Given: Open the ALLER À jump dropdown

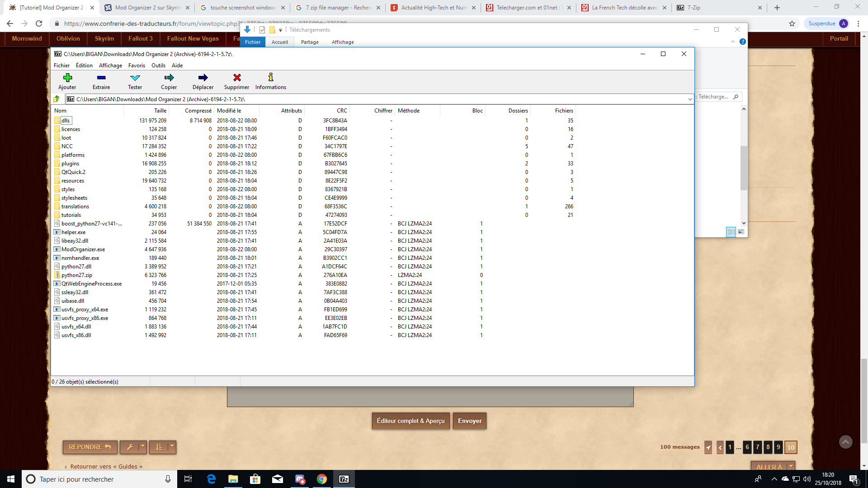Looking at the screenshot, I should point(773,467).
